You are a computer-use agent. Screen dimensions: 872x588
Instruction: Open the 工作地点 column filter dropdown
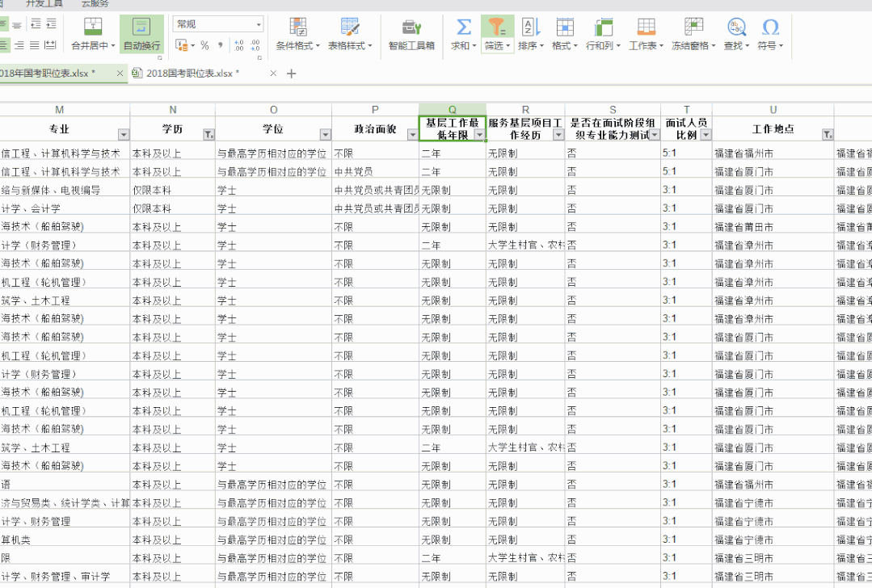(828, 135)
